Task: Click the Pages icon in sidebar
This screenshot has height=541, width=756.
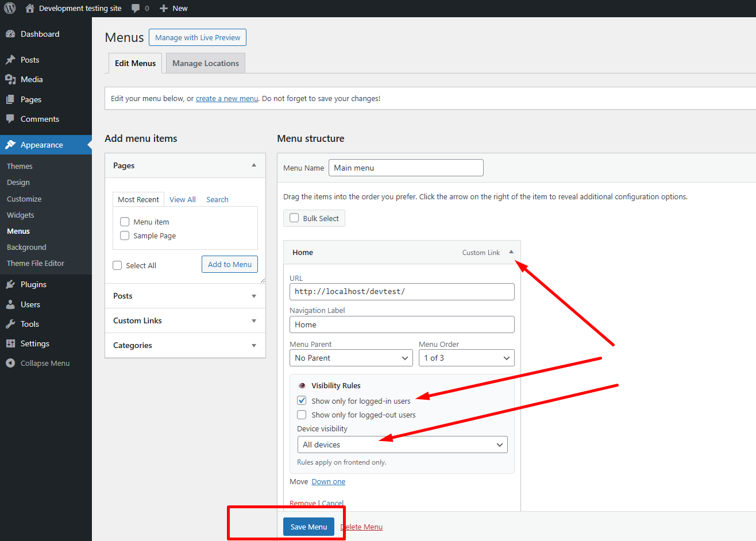Action: (10, 99)
